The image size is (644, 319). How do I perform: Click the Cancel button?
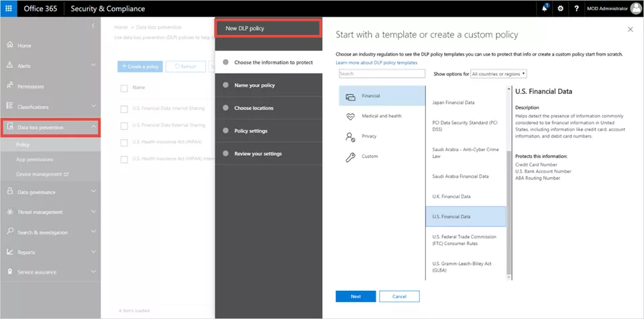tap(399, 296)
